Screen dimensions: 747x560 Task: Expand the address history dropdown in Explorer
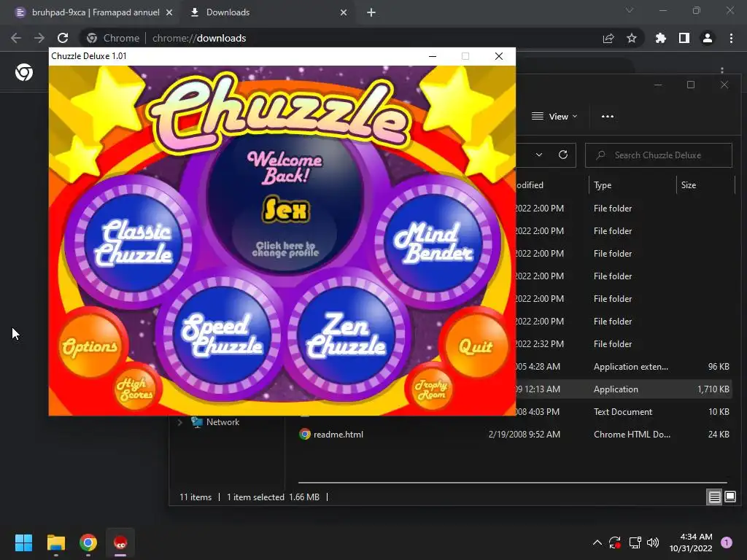pyautogui.click(x=539, y=155)
